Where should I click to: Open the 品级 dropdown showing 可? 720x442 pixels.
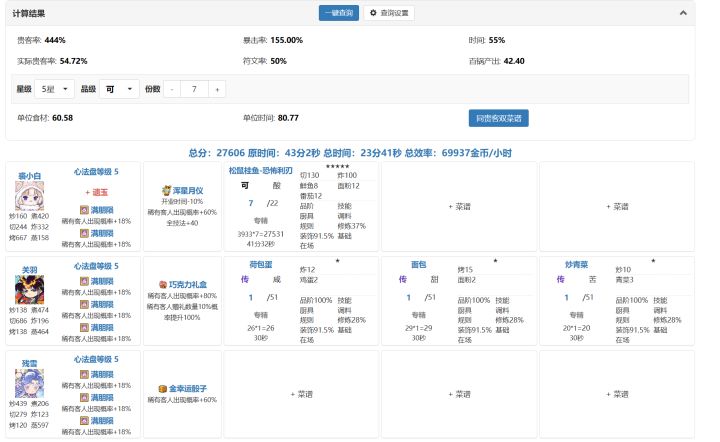[x=119, y=89]
